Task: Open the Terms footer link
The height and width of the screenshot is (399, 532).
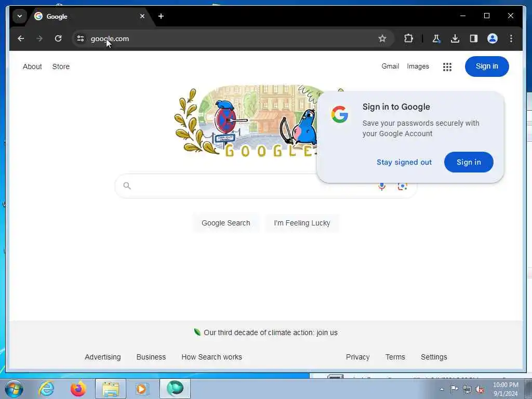Action: pos(395,357)
